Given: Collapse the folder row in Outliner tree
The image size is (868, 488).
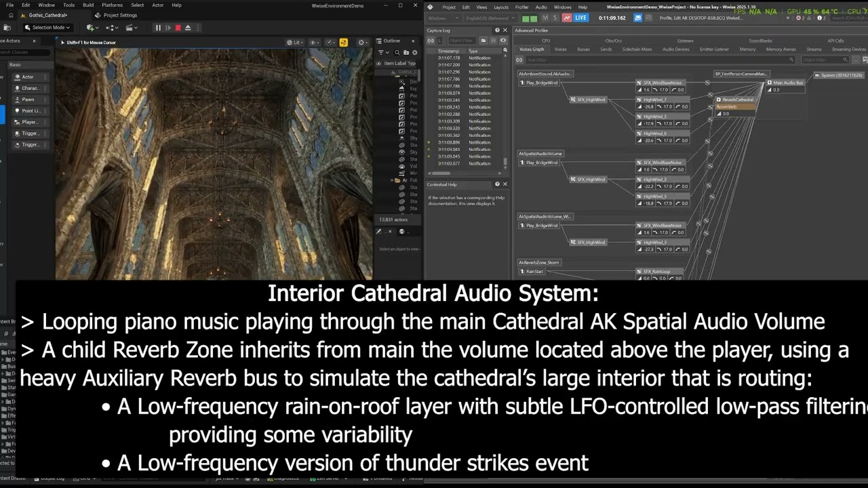Looking at the screenshot, I should pyautogui.click(x=393, y=180).
